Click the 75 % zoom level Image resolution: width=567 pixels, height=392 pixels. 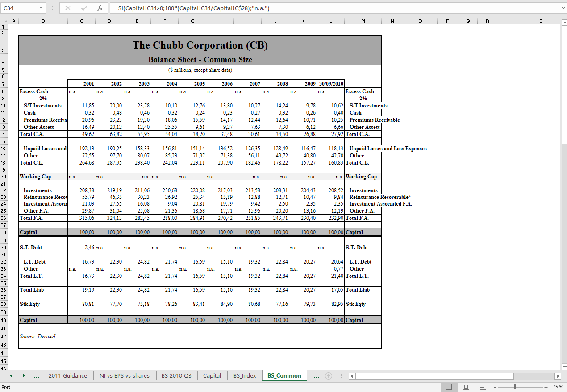click(558, 387)
